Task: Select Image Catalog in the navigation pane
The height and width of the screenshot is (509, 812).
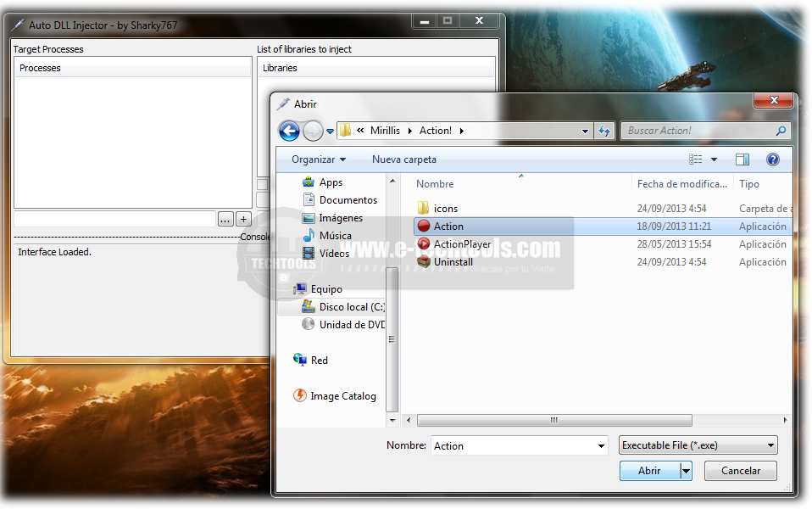Action: coord(335,396)
